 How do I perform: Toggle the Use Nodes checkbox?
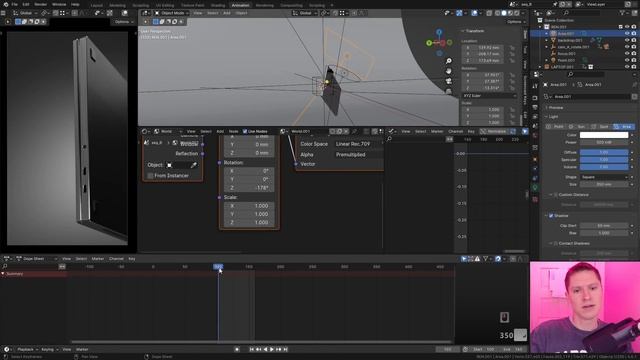click(x=245, y=131)
